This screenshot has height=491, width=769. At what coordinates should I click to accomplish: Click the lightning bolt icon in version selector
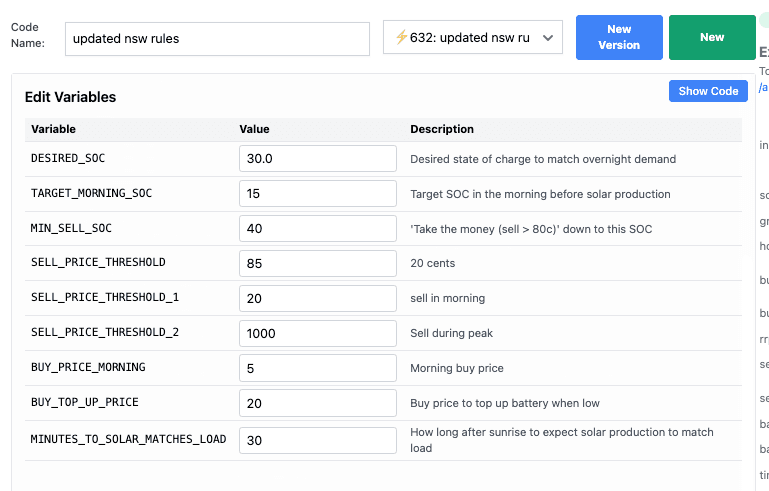(401, 37)
